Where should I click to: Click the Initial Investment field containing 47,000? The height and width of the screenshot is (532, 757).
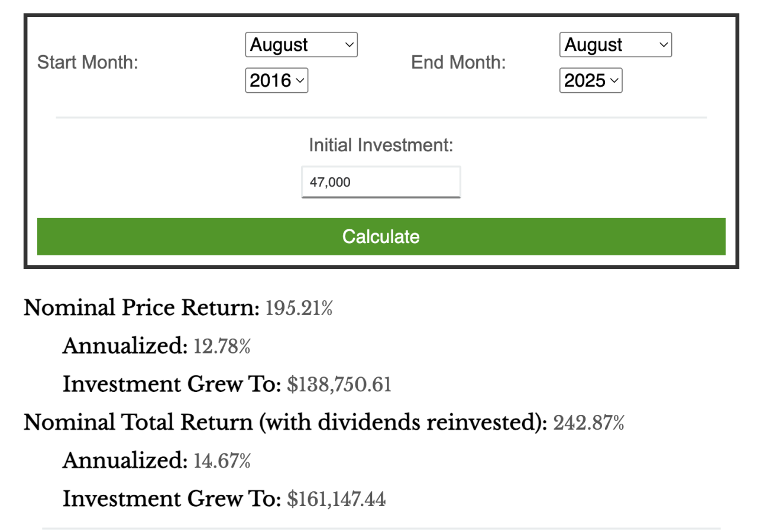point(381,182)
